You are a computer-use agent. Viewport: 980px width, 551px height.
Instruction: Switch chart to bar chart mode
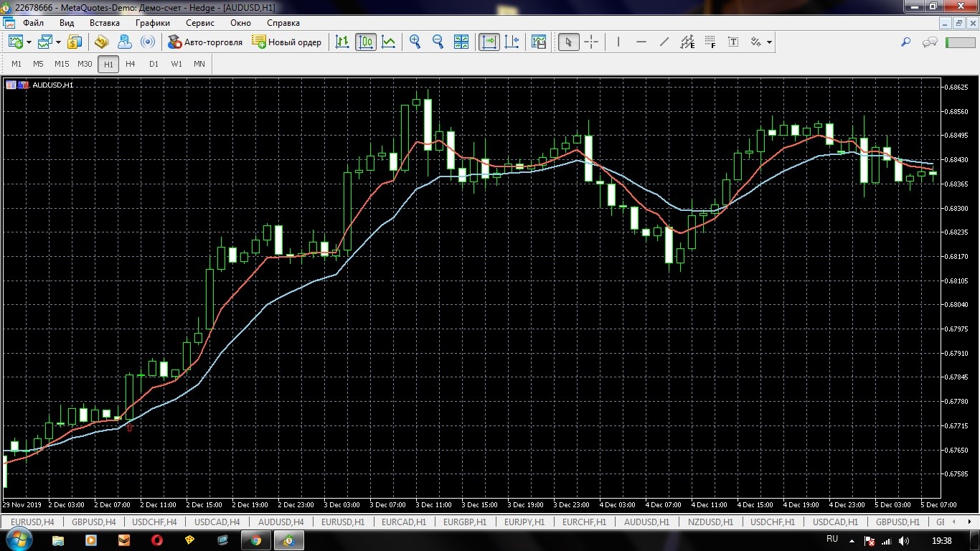point(343,42)
